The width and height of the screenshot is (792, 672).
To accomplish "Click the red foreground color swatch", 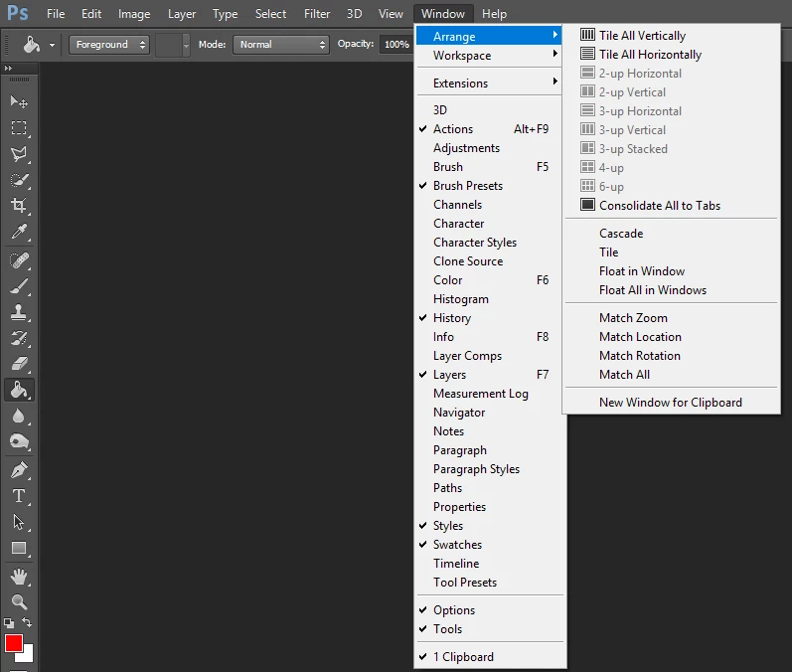I will click(13, 643).
